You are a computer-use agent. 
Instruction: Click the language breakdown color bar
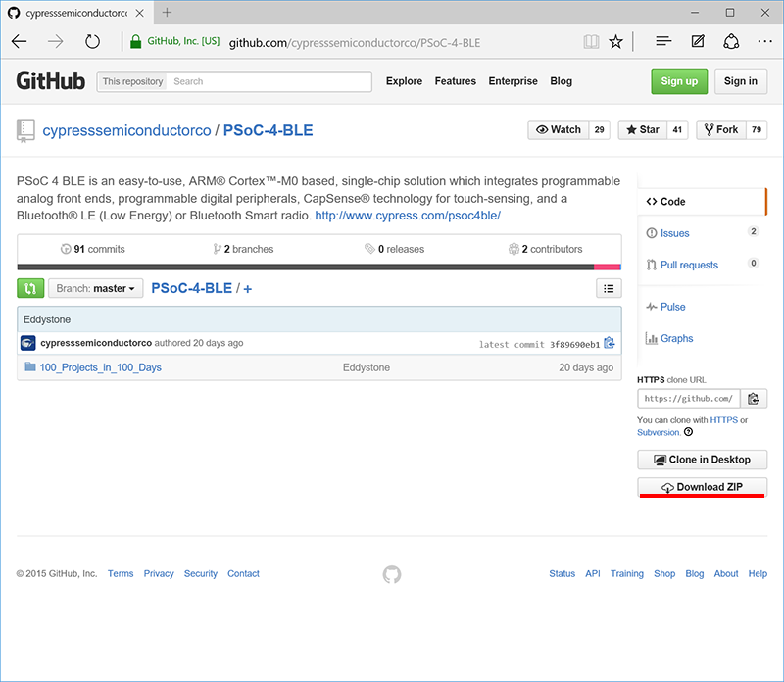[x=319, y=267]
